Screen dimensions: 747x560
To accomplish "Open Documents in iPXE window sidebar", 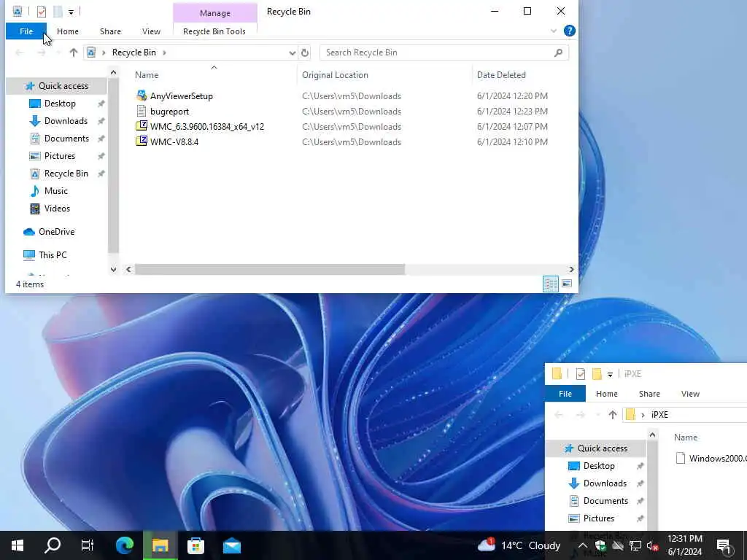I will [x=605, y=501].
